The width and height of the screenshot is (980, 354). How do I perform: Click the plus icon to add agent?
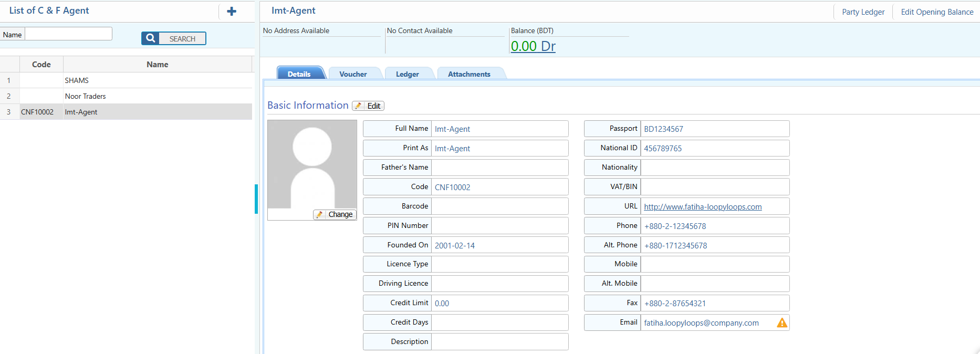click(x=231, y=12)
